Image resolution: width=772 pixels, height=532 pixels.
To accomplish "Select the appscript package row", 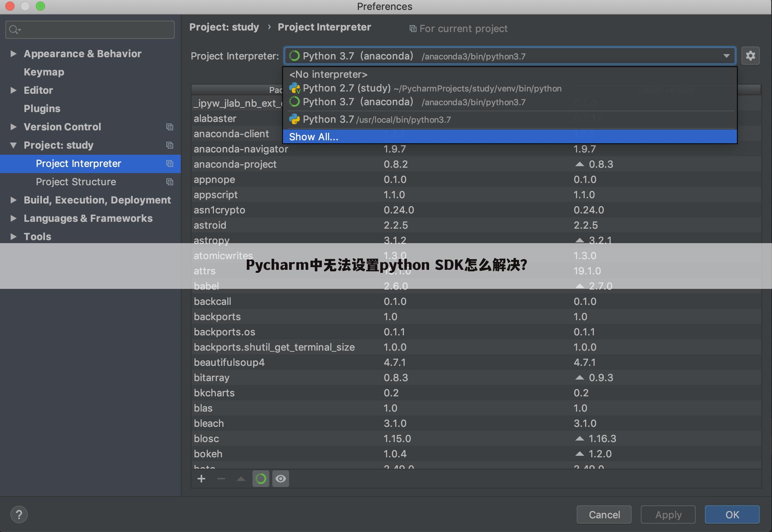I will (476, 195).
